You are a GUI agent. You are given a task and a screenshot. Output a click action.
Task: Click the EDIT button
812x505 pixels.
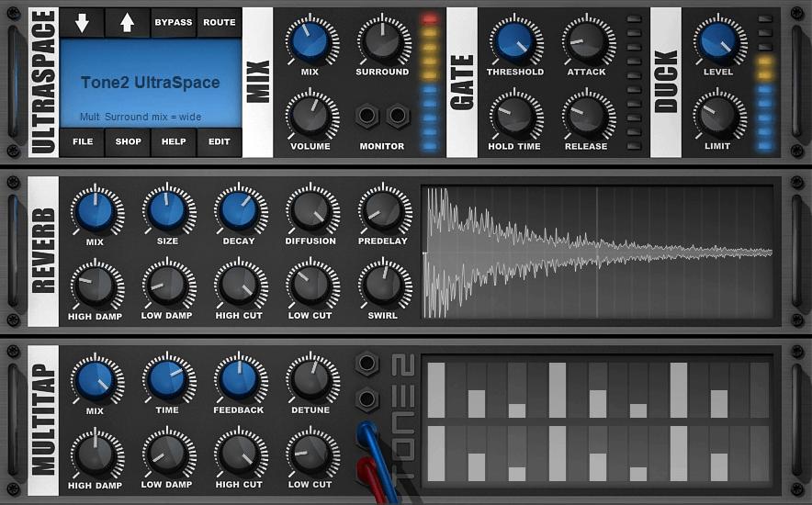220,142
